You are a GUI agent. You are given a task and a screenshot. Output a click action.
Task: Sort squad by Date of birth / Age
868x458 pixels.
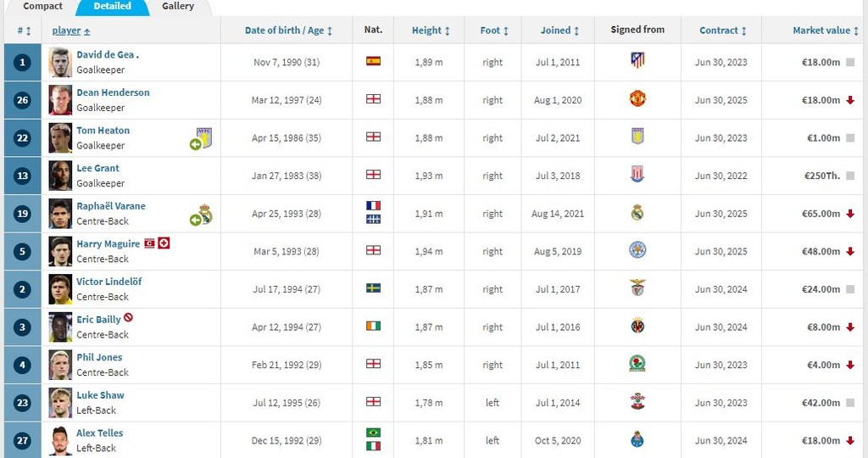(x=288, y=31)
